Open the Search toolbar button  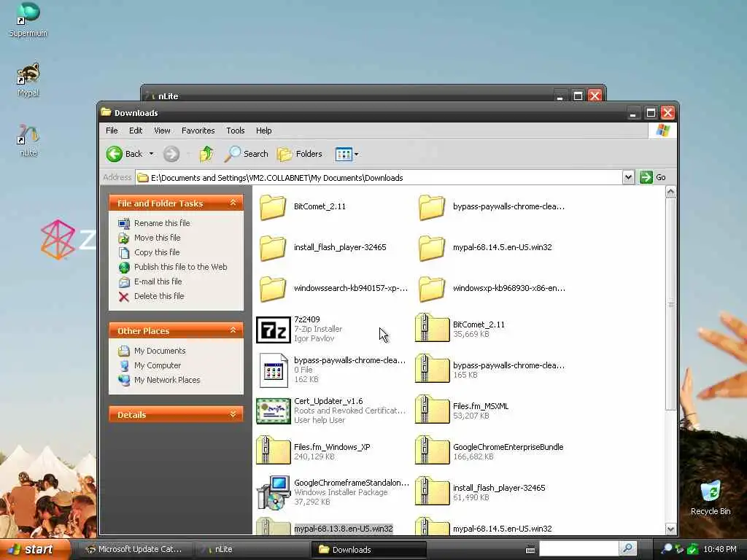tap(247, 154)
